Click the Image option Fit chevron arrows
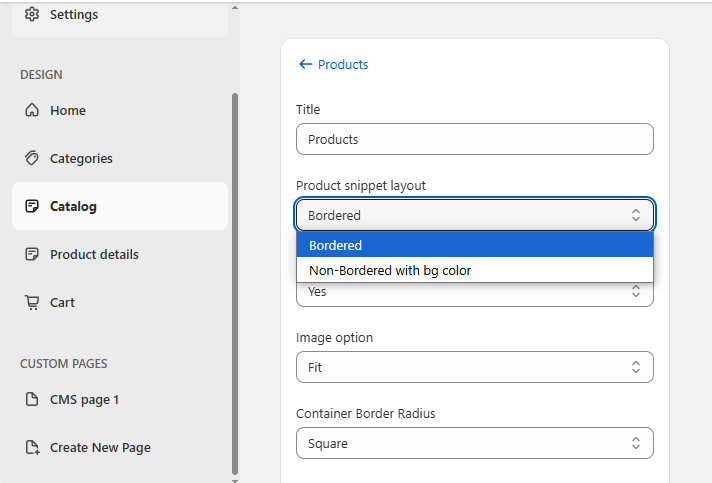712x483 pixels. click(636, 367)
